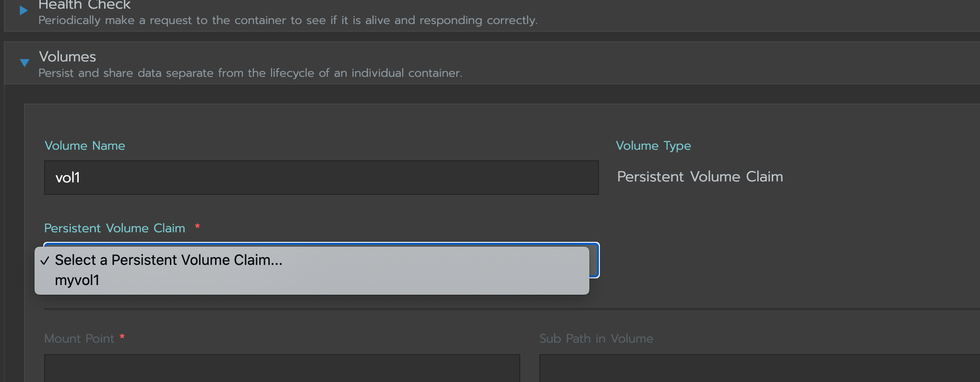Click the checkmark beside the selected dropdown option
This screenshot has width=980, height=382.
pos(45,261)
